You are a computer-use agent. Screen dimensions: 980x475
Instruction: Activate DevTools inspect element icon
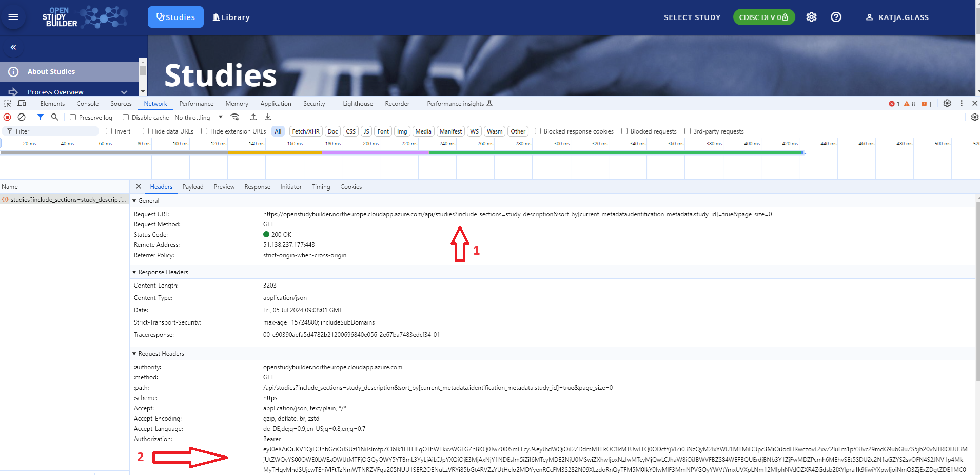(x=7, y=103)
